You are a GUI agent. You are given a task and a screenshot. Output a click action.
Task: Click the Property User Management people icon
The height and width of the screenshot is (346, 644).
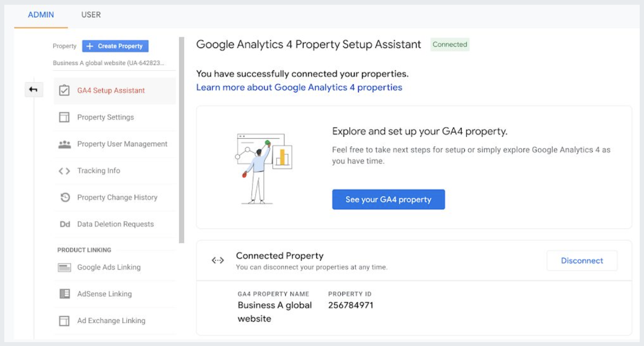click(x=64, y=145)
